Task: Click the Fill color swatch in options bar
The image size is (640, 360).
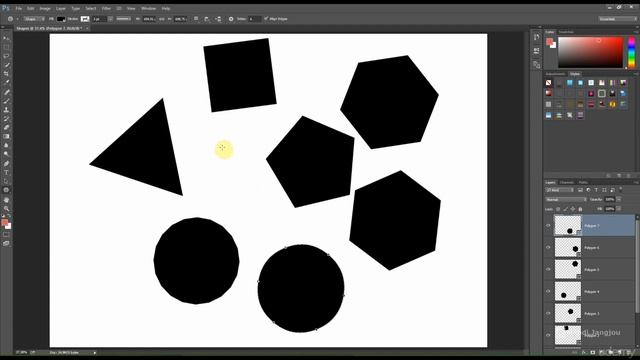Action: (x=61, y=19)
